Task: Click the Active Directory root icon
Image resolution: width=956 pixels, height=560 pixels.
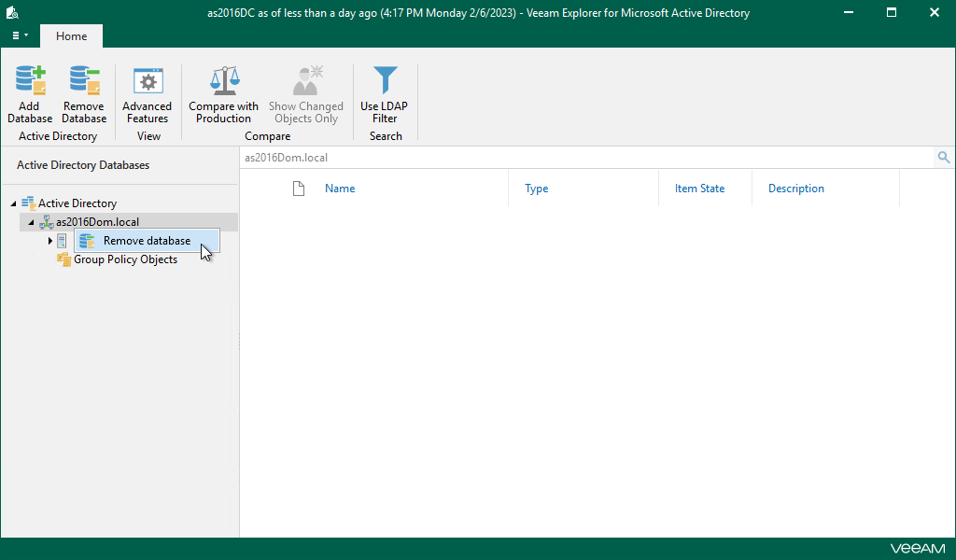Action: 28,203
